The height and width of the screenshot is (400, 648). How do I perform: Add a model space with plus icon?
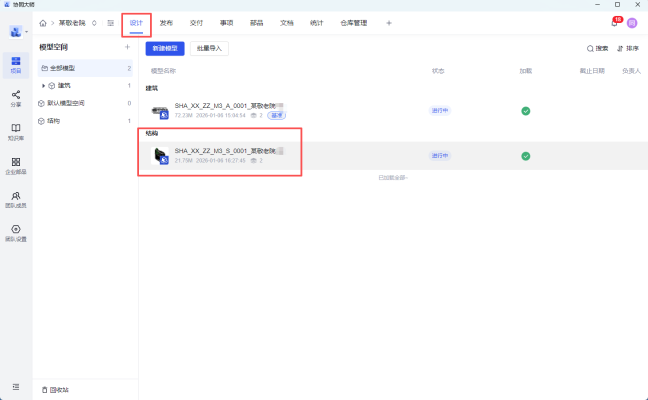tap(126, 47)
